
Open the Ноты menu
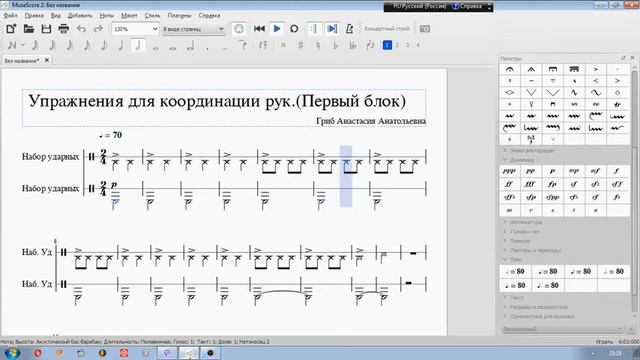107,16
